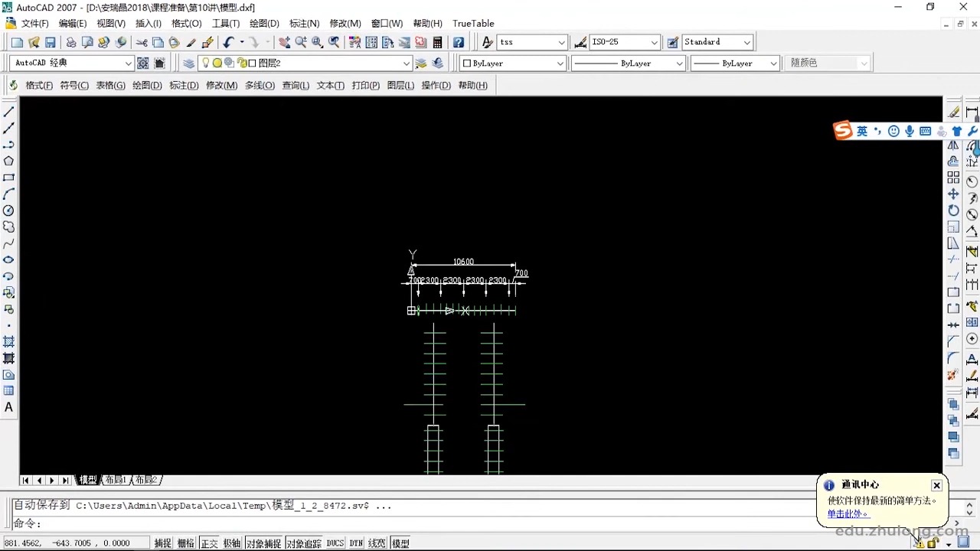Open the 绘图(D) menu in main menu bar
The width and height of the screenshot is (980, 551).
[264, 24]
